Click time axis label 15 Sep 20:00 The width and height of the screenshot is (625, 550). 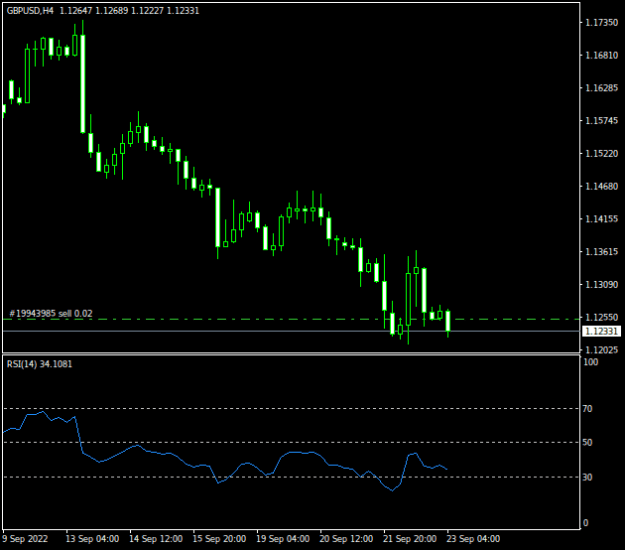point(219,539)
